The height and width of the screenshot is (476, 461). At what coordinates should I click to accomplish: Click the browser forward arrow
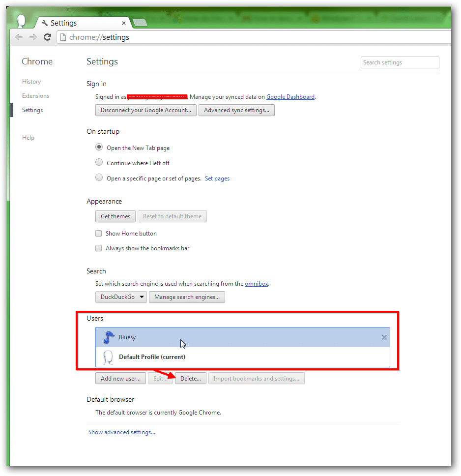(x=33, y=37)
